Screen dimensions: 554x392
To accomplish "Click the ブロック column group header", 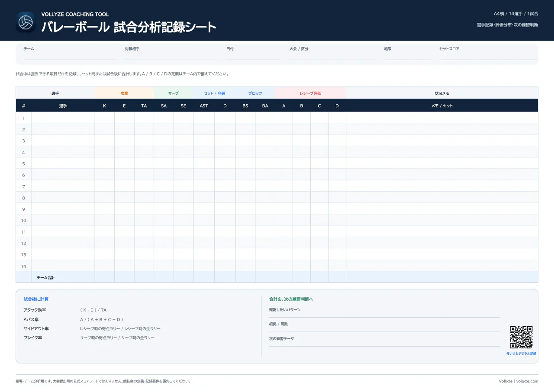I will tap(255, 93).
